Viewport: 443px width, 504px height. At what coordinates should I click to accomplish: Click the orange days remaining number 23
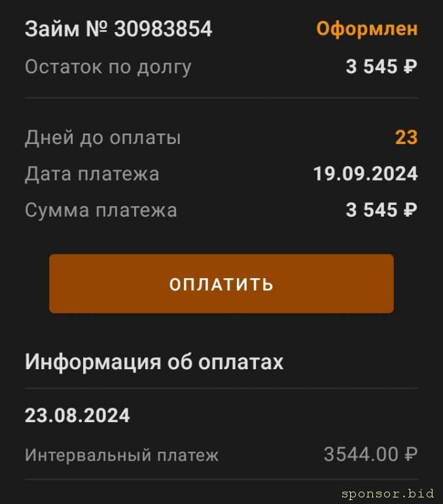point(406,137)
